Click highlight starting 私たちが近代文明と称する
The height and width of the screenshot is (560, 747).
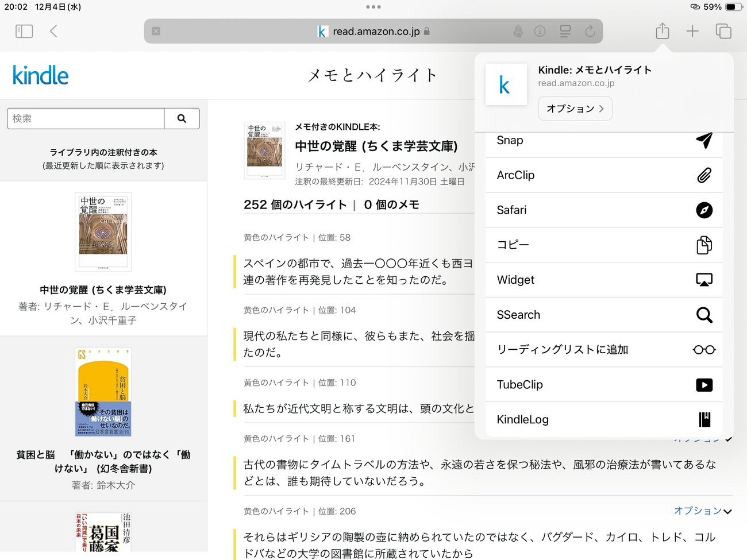pos(359,408)
